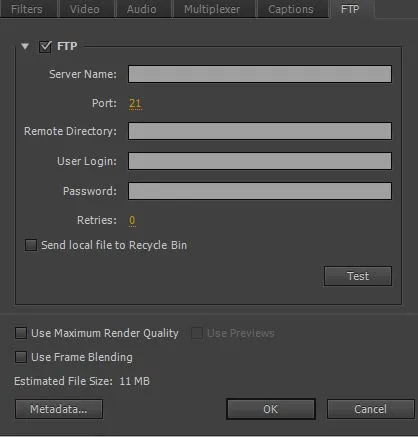Screen dimensions: 418x437
Task: Toggle the Use Previews checkbox
Action: tap(197, 333)
